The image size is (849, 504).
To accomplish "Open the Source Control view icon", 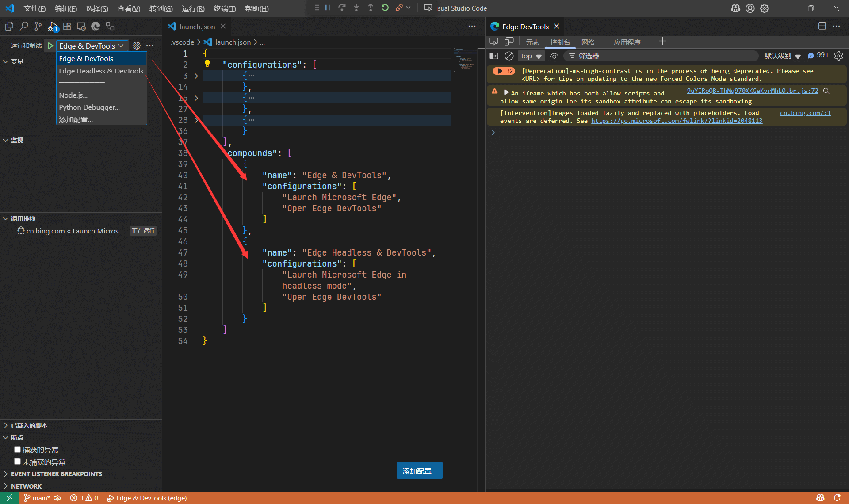I will pyautogui.click(x=38, y=27).
